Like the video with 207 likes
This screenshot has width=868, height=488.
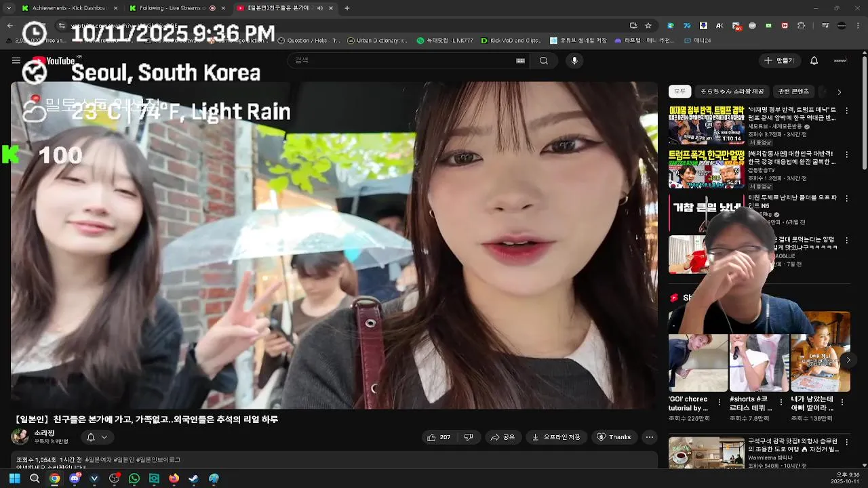point(439,437)
